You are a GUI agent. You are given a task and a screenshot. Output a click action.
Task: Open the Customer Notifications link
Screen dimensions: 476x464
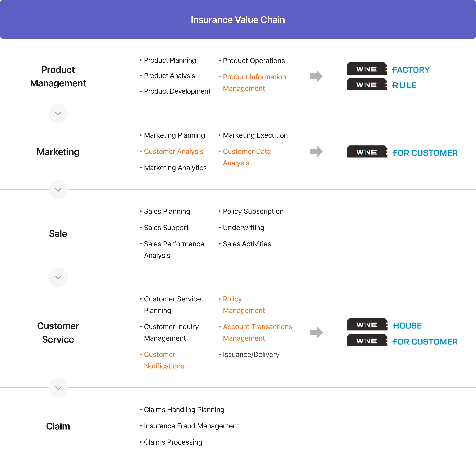(x=164, y=360)
